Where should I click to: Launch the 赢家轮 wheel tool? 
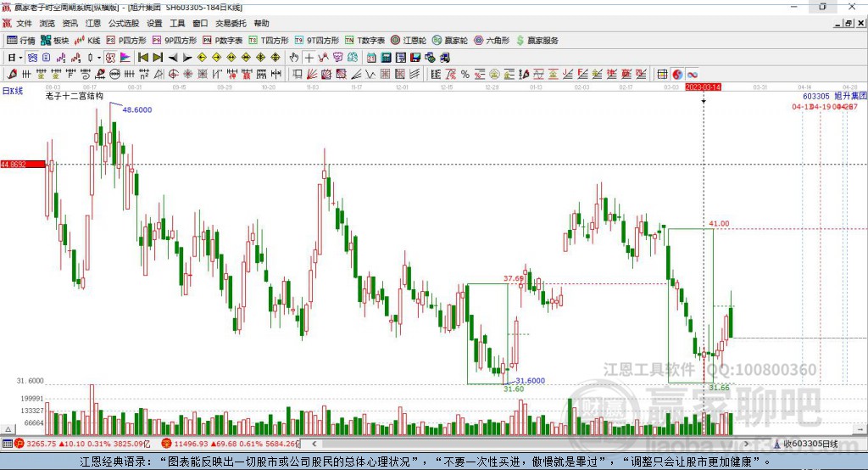click(450, 41)
